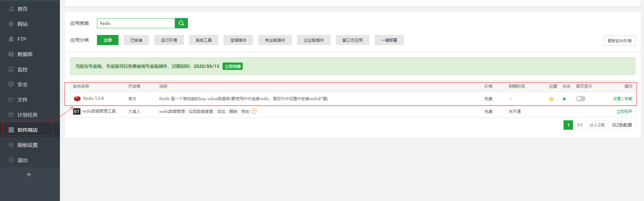
Task: Click 立即续费 renew button
Action: [x=233, y=66]
